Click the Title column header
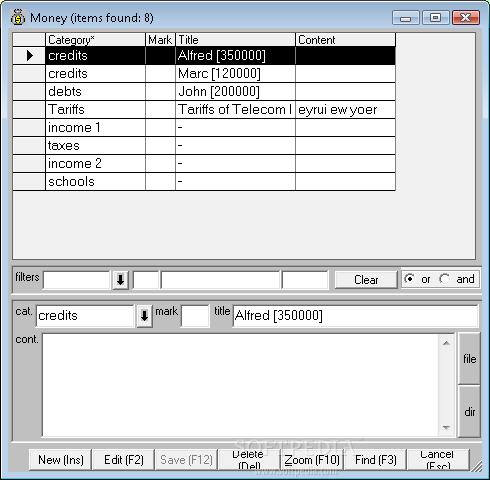Screen dimensions: 490x480 (235, 40)
